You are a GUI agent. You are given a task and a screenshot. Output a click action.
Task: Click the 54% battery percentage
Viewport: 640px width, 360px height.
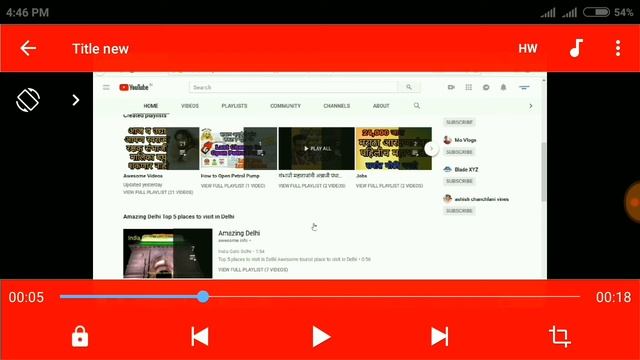click(624, 12)
